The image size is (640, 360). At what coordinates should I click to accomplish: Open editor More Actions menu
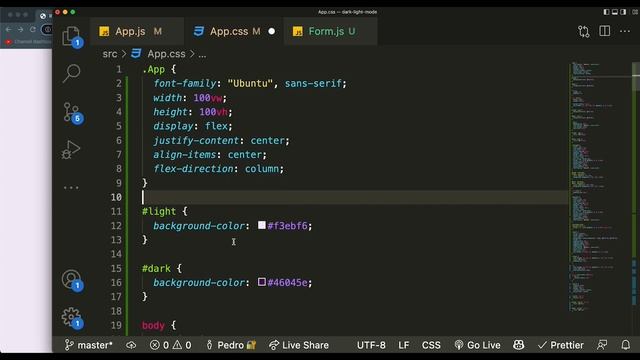click(625, 31)
